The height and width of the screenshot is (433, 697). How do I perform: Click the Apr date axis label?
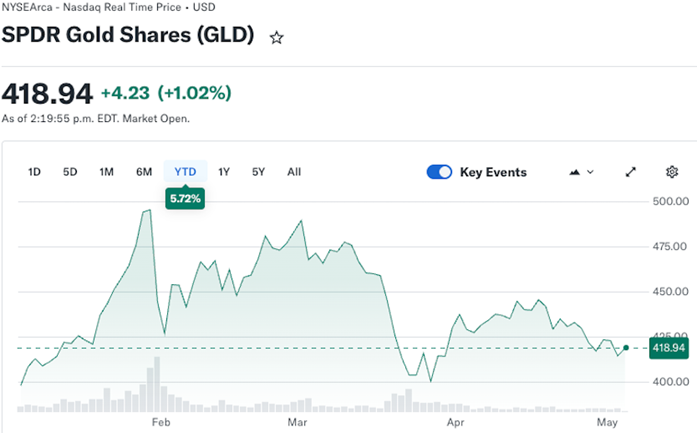point(456,422)
